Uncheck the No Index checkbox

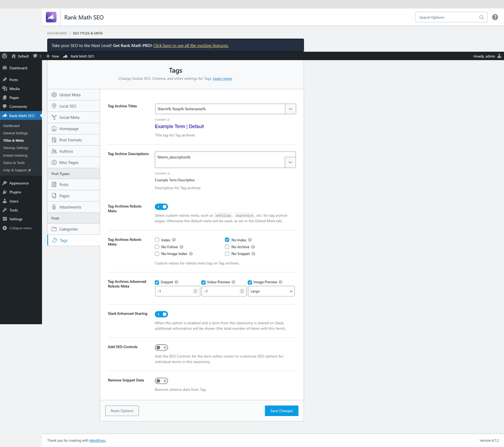click(227, 239)
